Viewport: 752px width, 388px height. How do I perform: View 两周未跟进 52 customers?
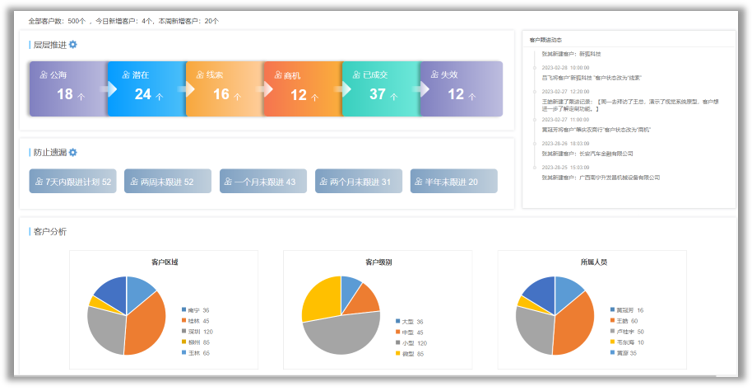pyautogui.click(x=167, y=181)
